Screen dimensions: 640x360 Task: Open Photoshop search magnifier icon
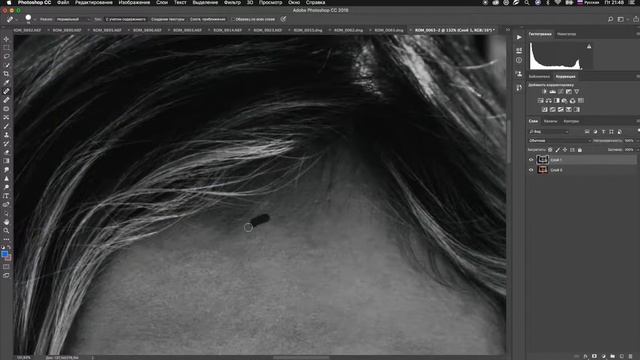[610, 19]
